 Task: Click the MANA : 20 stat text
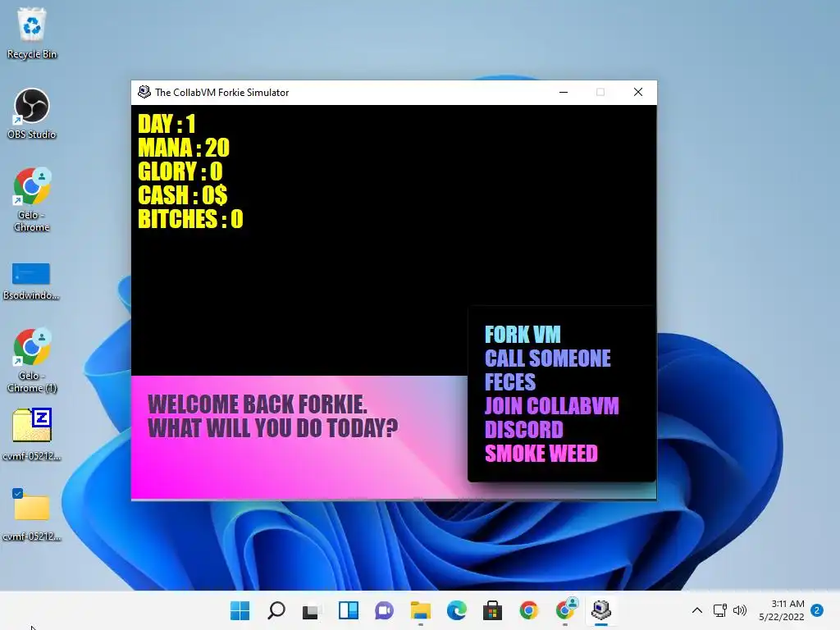tap(184, 148)
